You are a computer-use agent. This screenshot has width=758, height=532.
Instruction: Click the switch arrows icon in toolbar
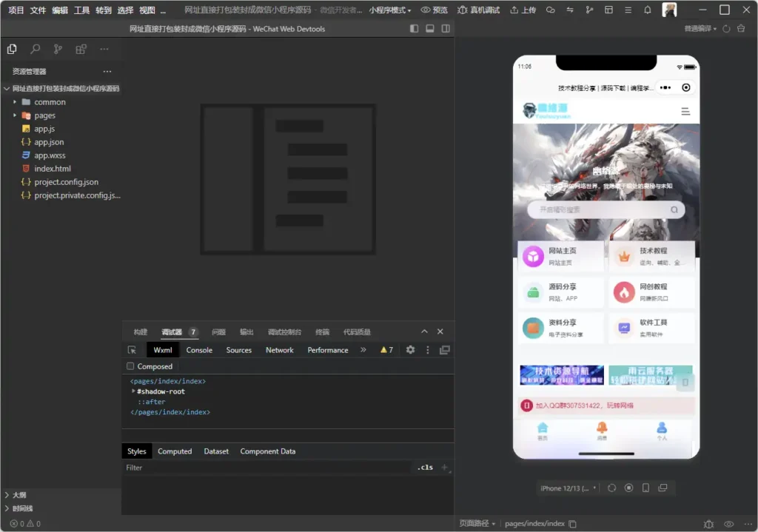tap(570, 10)
